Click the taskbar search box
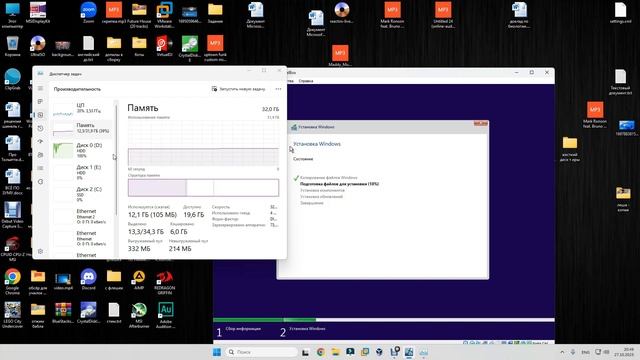 [x=262, y=352]
